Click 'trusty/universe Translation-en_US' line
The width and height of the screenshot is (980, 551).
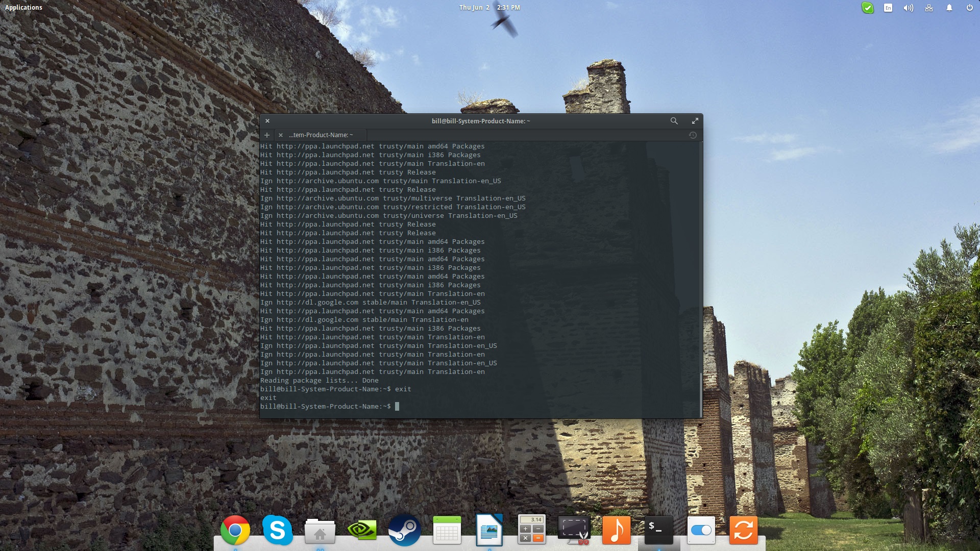388,216
